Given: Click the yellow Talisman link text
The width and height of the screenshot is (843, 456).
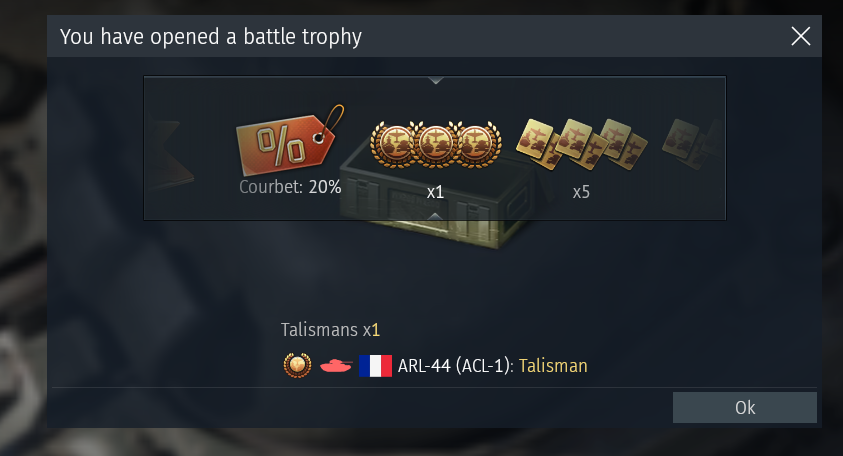Looking at the screenshot, I should tap(553, 366).
